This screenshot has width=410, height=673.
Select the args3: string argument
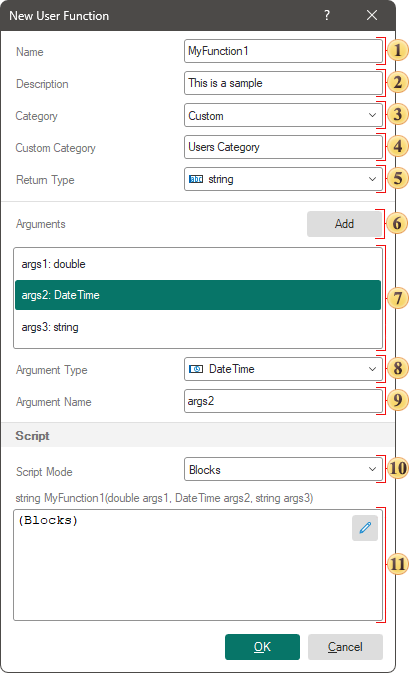click(x=198, y=327)
